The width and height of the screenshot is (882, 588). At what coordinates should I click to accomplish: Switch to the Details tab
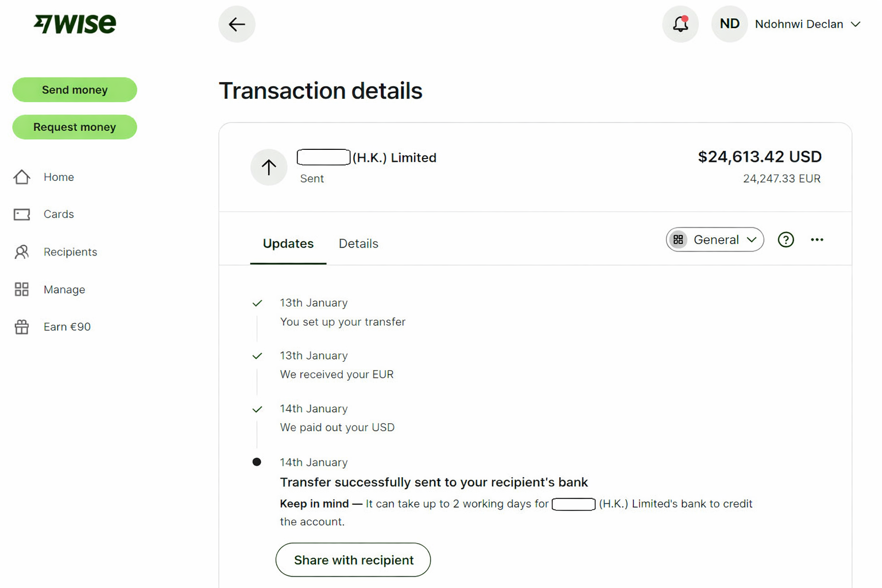pyautogui.click(x=358, y=243)
